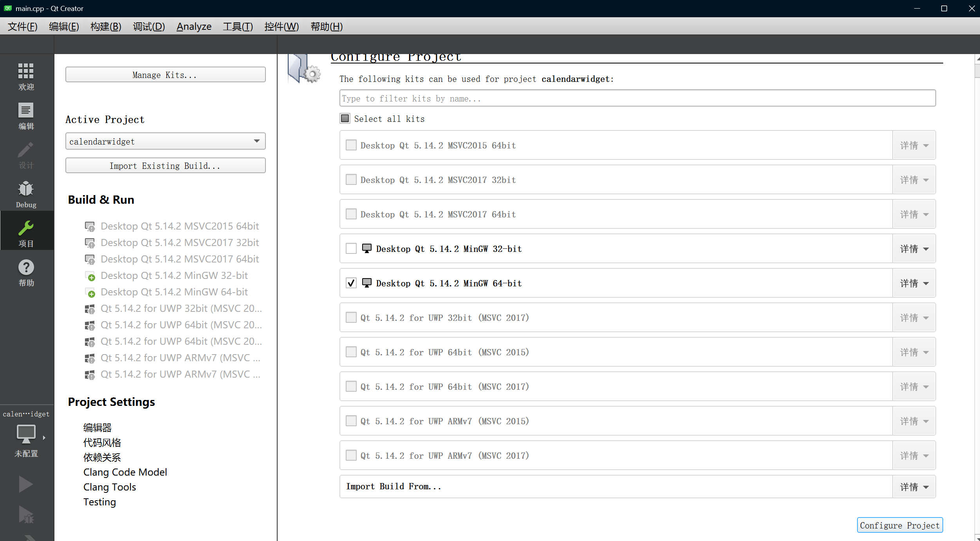The height and width of the screenshot is (541, 980).
Task: Expand 详情 details for MinGW 64-bit kit
Action: (914, 283)
